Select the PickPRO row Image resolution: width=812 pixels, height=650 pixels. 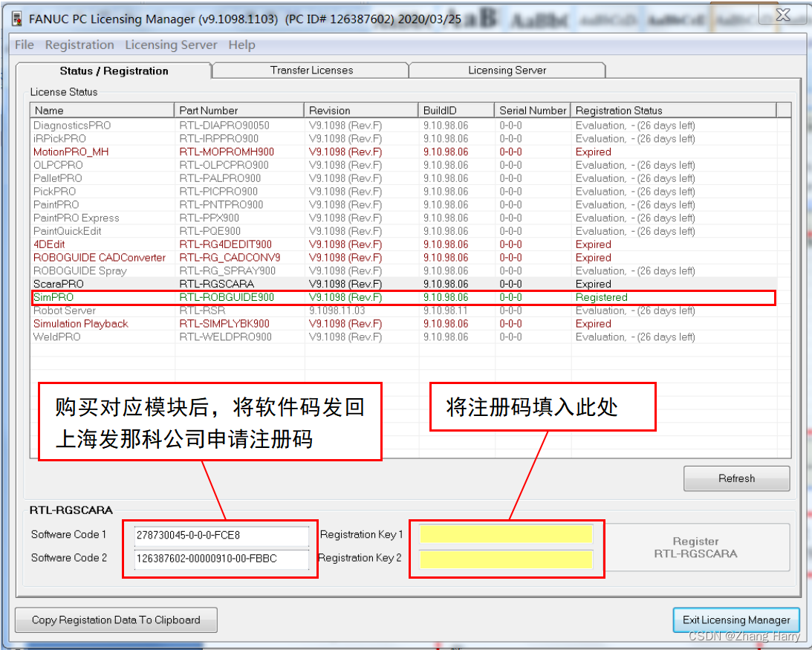(404, 192)
